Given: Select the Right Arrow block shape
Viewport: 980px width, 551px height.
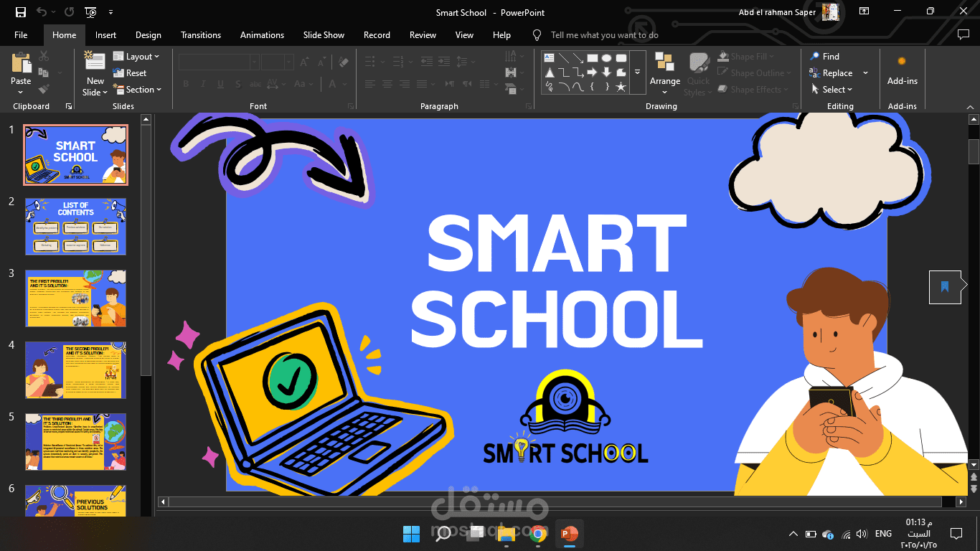Looking at the screenshot, I should click(593, 72).
